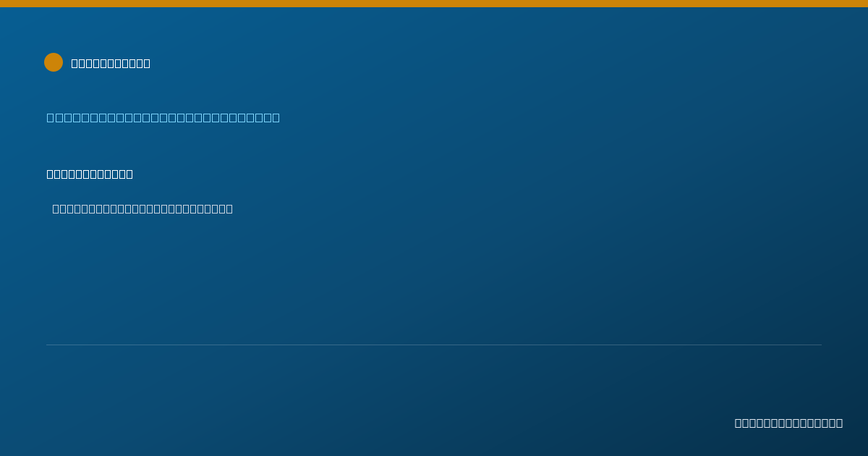
Task: Pick the indented body text line
Action: pos(142,208)
